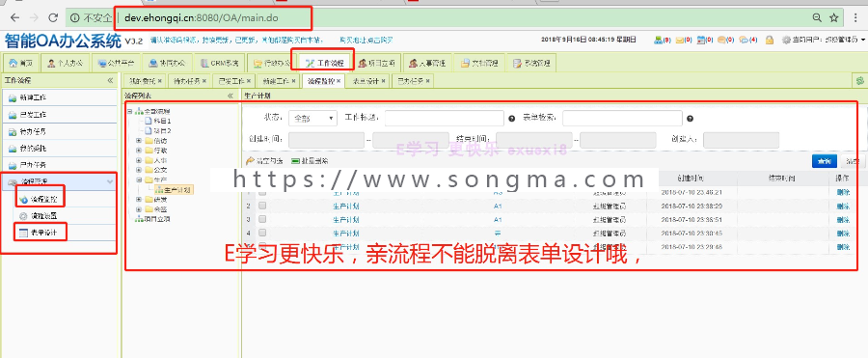Viewport: 868px width, 358px height.
Task: Click 删除 in the 23:38:29 row
Action: point(843,206)
